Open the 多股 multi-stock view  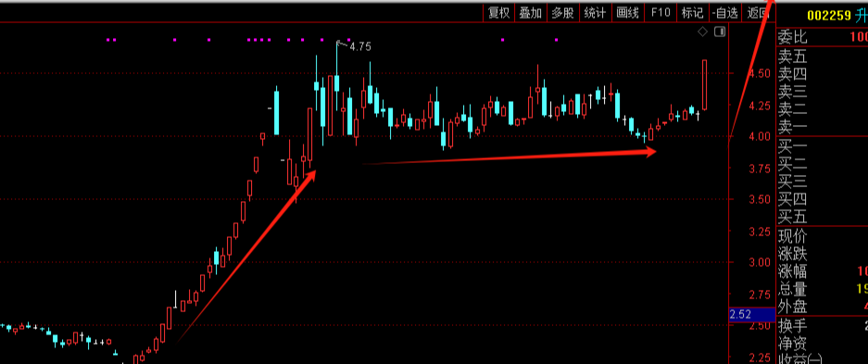562,13
